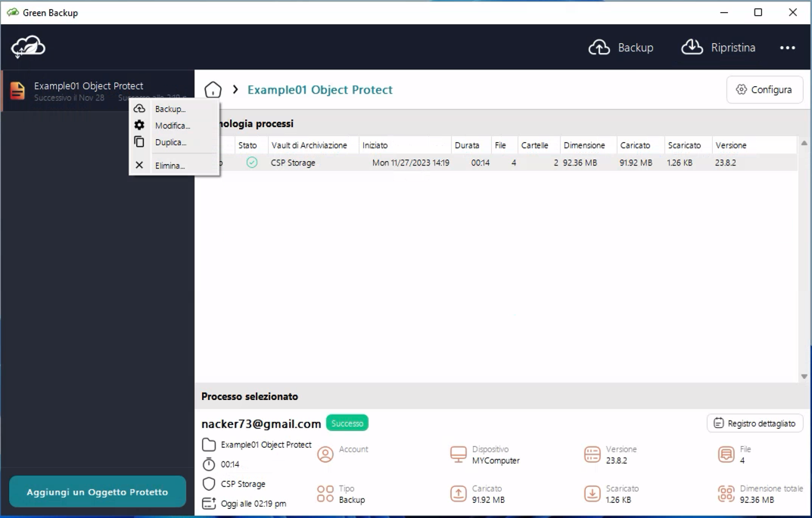Open the Configura settings button
812x518 pixels.
764,90
